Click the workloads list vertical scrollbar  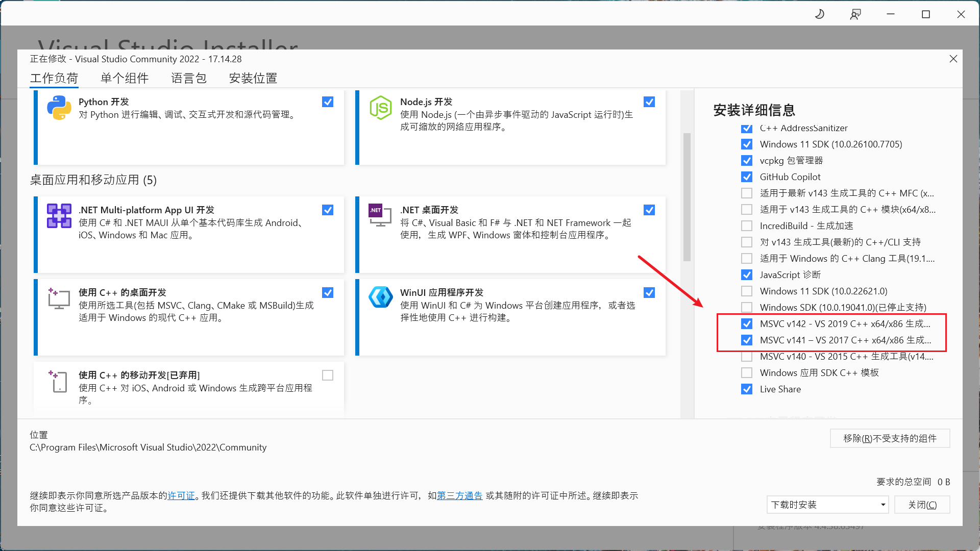(x=687, y=197)
